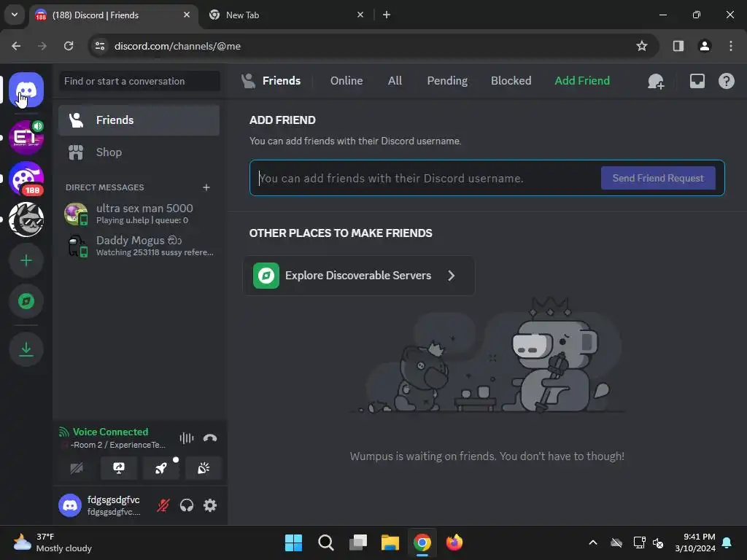This screenshot has width=747, height=560.
Task: View site information icon in address bar
Action: pos(100,46)
